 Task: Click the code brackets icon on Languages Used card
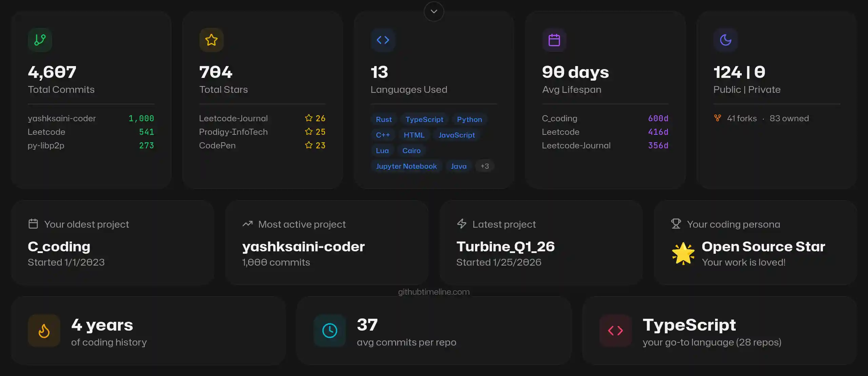click(383, 40)
